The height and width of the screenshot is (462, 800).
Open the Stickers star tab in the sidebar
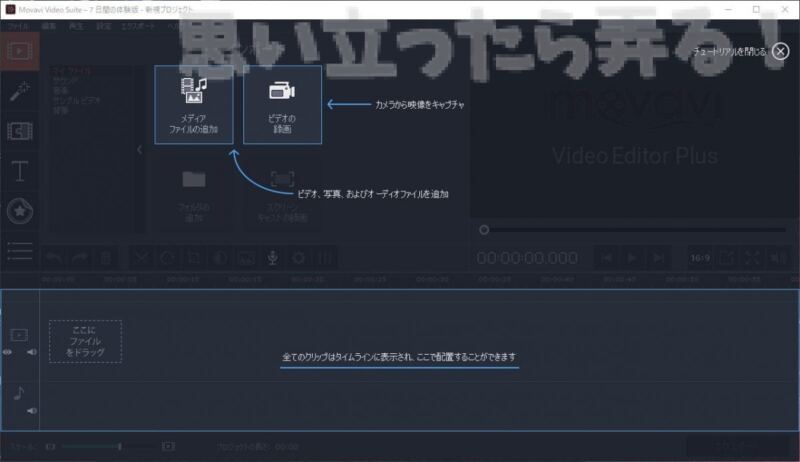point(20,211)
